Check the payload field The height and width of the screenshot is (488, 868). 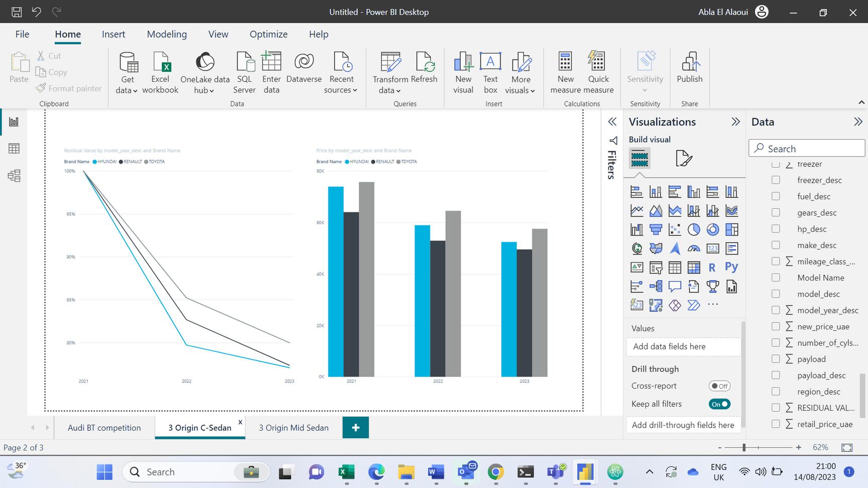[776, 359]
